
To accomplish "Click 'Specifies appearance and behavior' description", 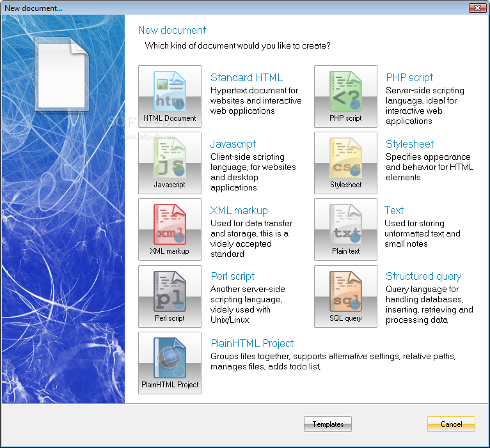I will click(429, 167).
